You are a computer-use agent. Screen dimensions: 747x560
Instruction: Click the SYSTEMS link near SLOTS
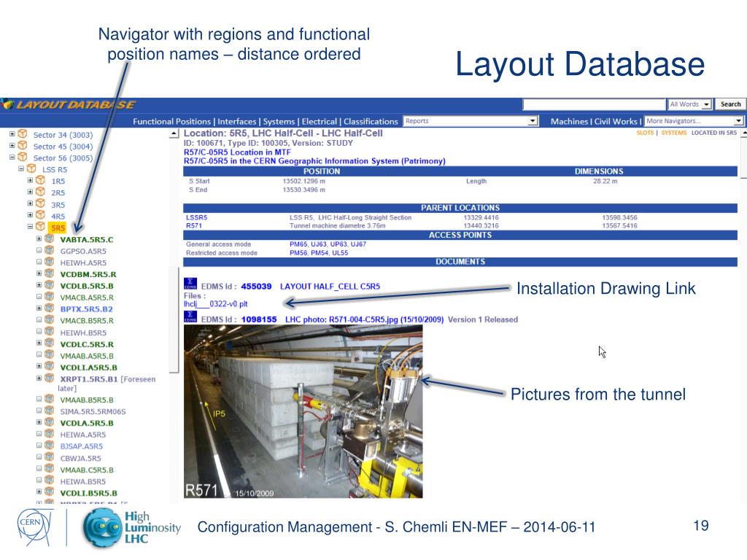(x=673, y=133)
